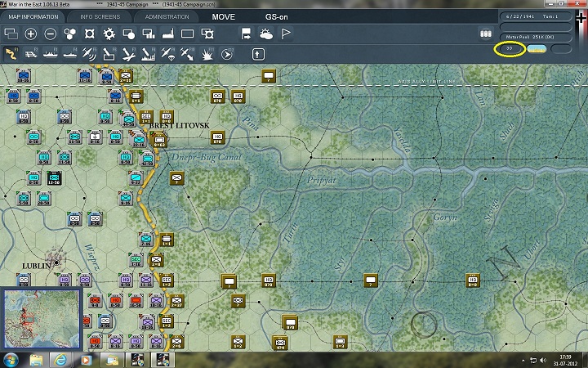Click the pennant flag toolbar icon
The height and width of the screenshot is (368, 588).
pos(286,34)
